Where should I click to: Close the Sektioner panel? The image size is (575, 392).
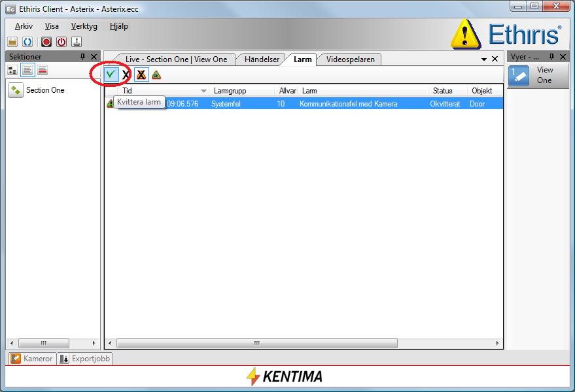coord(94,57)
